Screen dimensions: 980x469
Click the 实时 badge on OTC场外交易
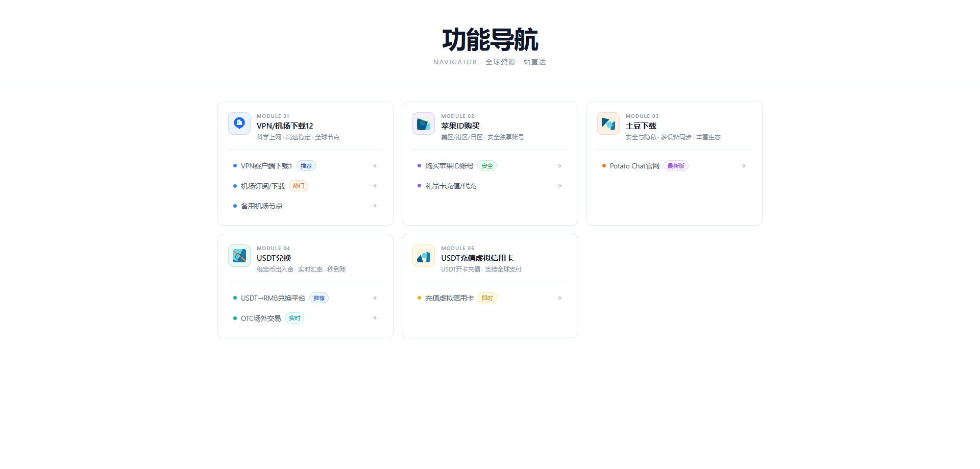[x=295, y=318]
